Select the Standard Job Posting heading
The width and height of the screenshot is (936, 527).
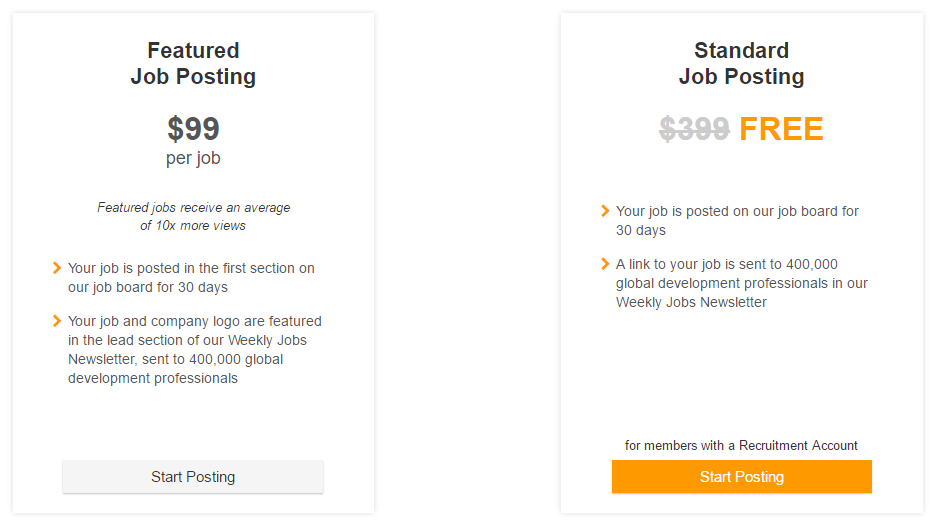click(741, 63)
